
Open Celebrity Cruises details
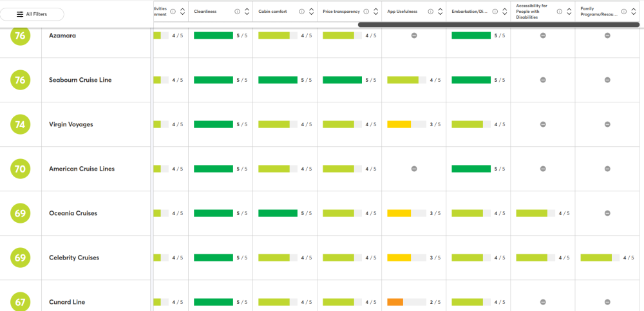[x=74, y=258]
